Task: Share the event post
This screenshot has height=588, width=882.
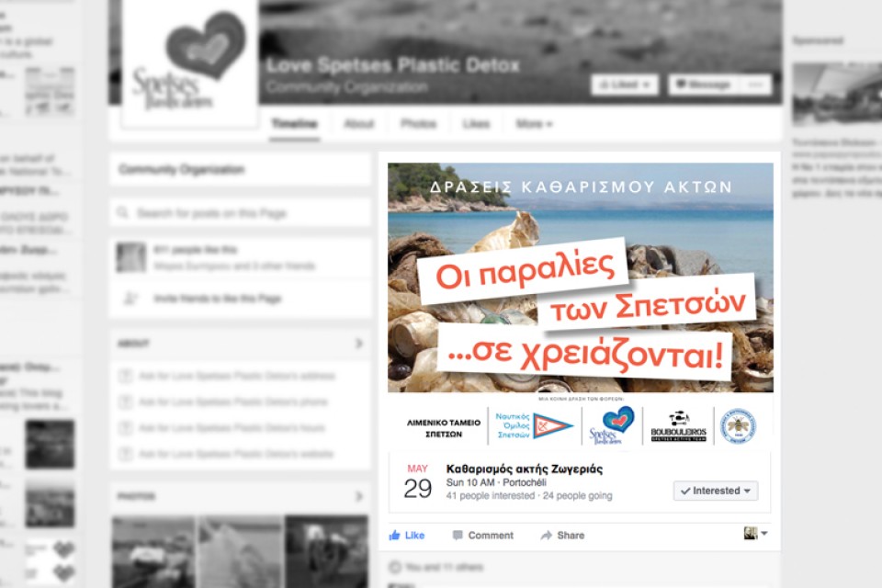Action: pos(562,535)
